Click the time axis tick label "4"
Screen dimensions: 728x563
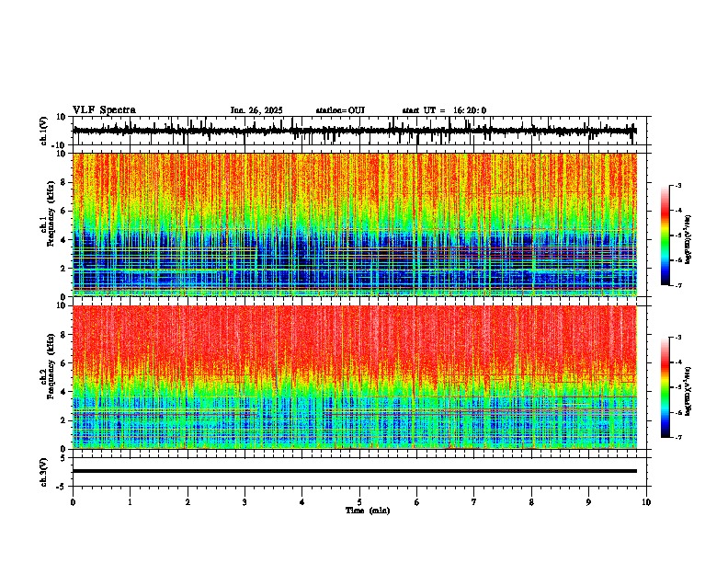click(x=302, y=502)
